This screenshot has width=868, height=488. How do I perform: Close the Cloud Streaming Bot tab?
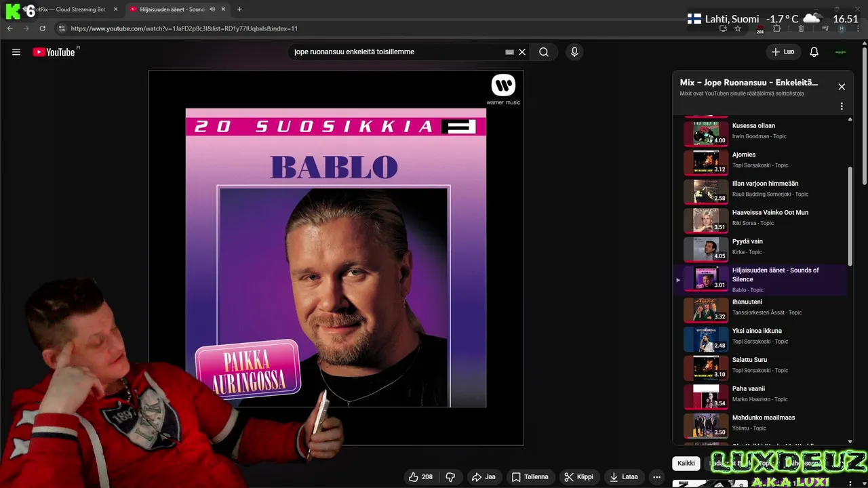tap(115, 9)
